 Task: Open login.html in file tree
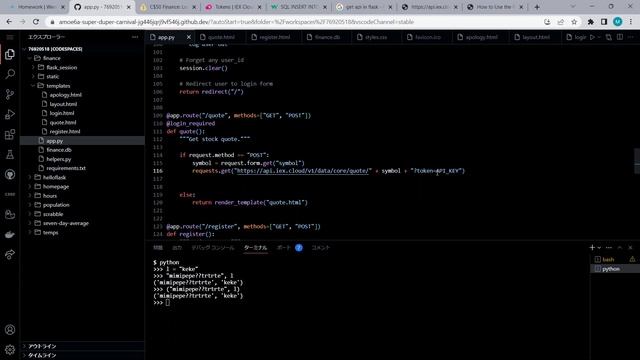[x=62, y=113]
